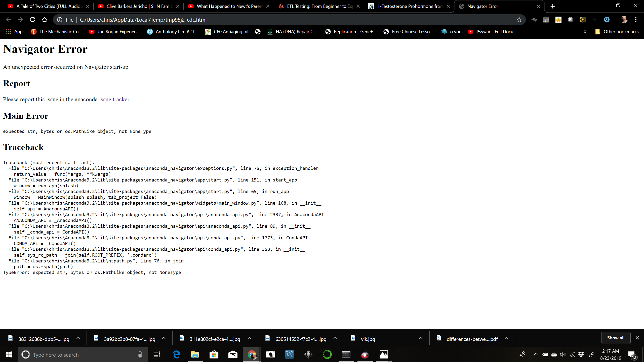The height and width of the screenshot is (362, 644).
Task: Open the Chrome extensions menu icon with three dots
Action: 636,20
